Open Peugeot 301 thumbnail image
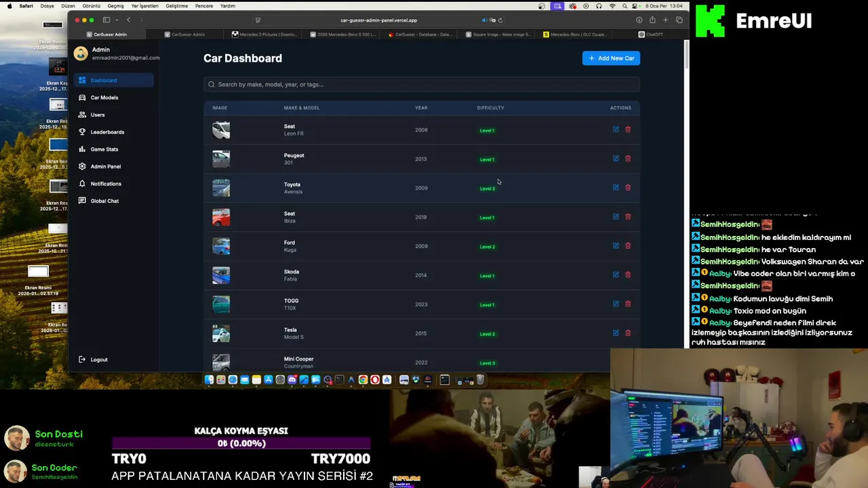This screenshot has width=868, height=488. (221, 159)
